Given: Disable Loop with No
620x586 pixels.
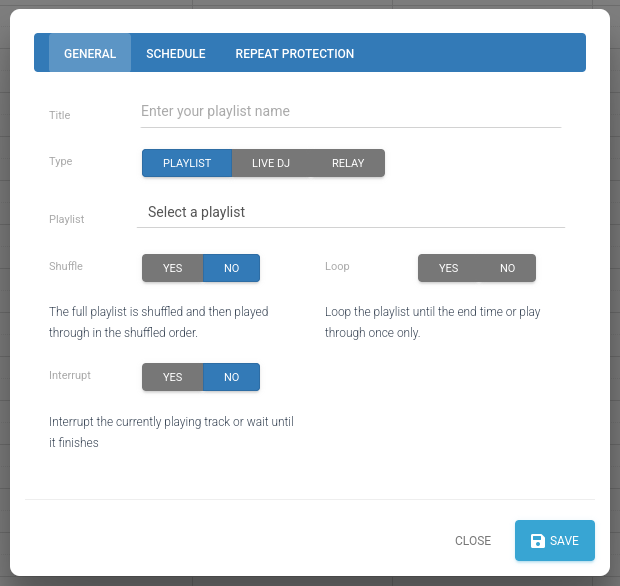Looking at the screenshot, I should pos(508,268).
